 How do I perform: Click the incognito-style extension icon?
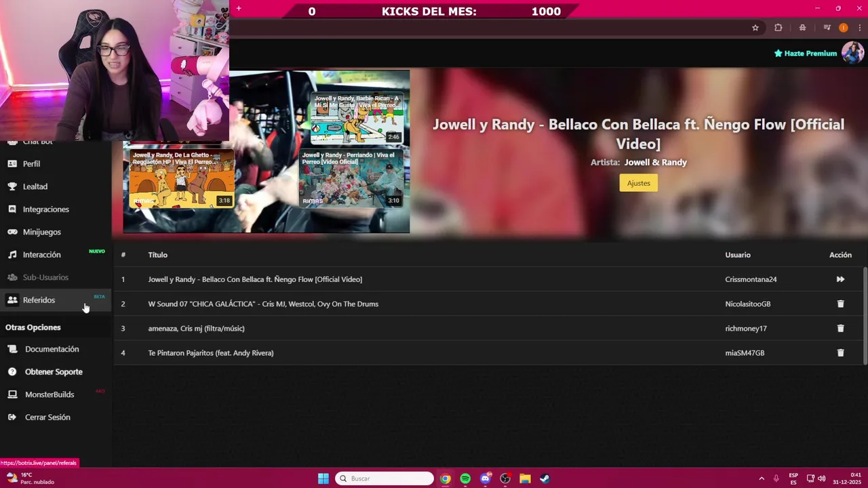point(802,28)
